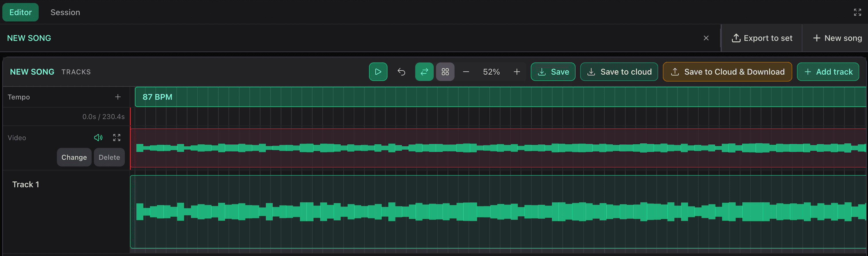Screen dimensions: 868x256
Task: Zoom in with the plus icon
Action: (516, 72)
